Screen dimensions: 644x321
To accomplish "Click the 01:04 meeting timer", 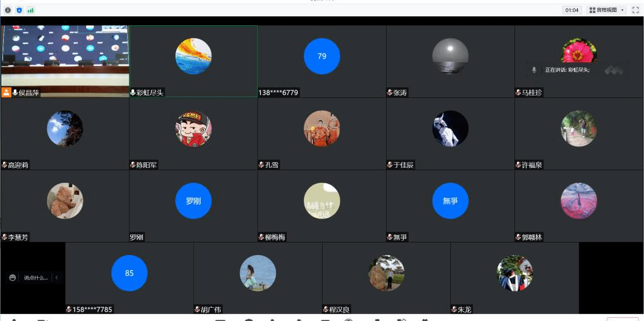I will tap(572, 10).
